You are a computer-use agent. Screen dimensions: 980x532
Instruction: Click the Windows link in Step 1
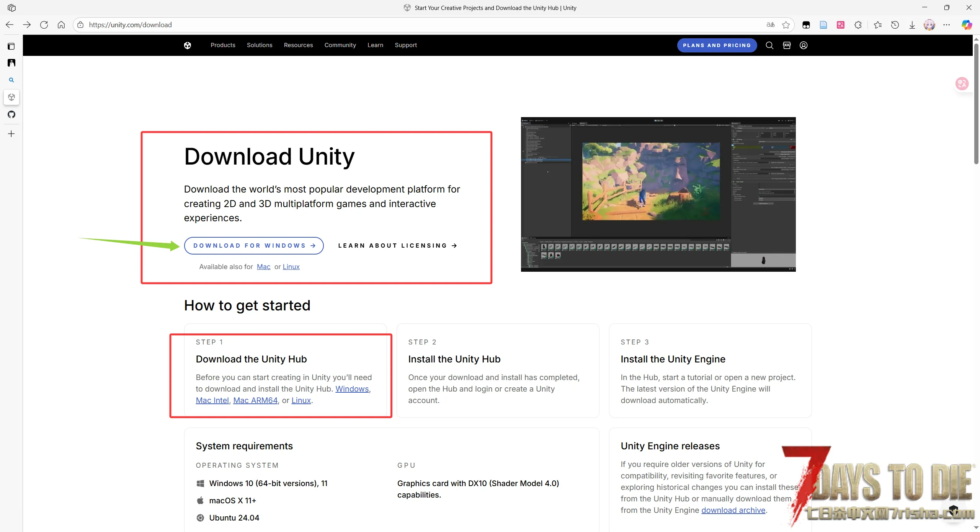pos(352,389)
